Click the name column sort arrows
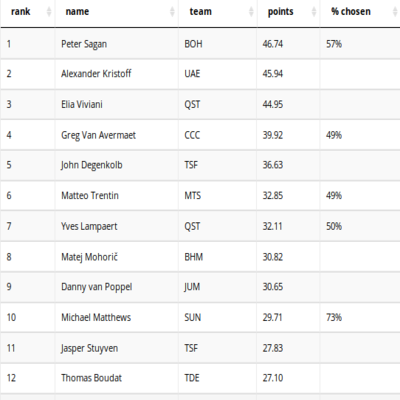 click(x=172, y=12)
